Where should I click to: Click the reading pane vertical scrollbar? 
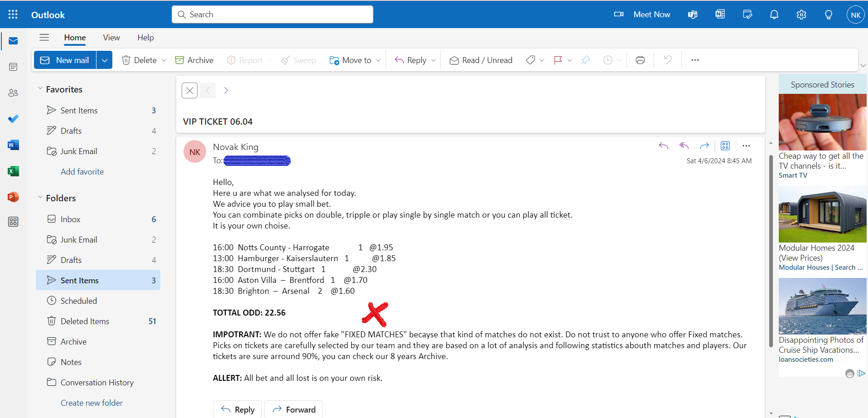[x=771, y=251]
